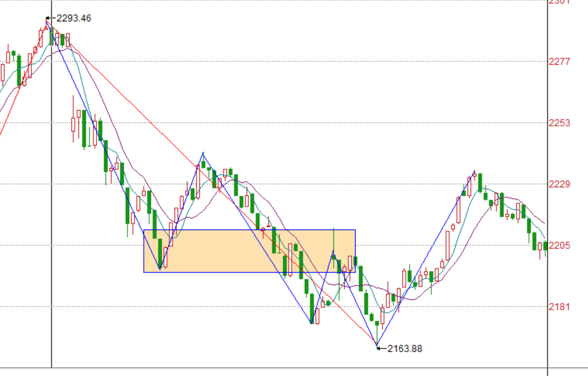Click the arrow marker beside 2163.88
588x376 pixels.
point(381,348)
